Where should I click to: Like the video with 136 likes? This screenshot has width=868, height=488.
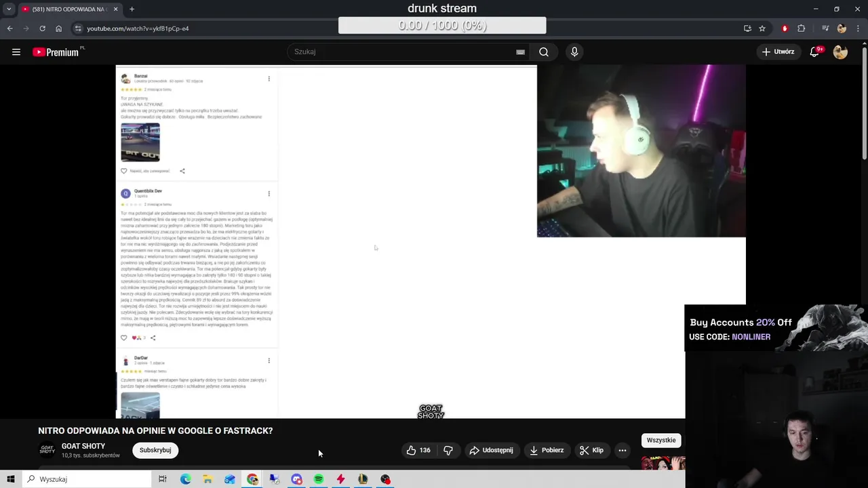418,450
